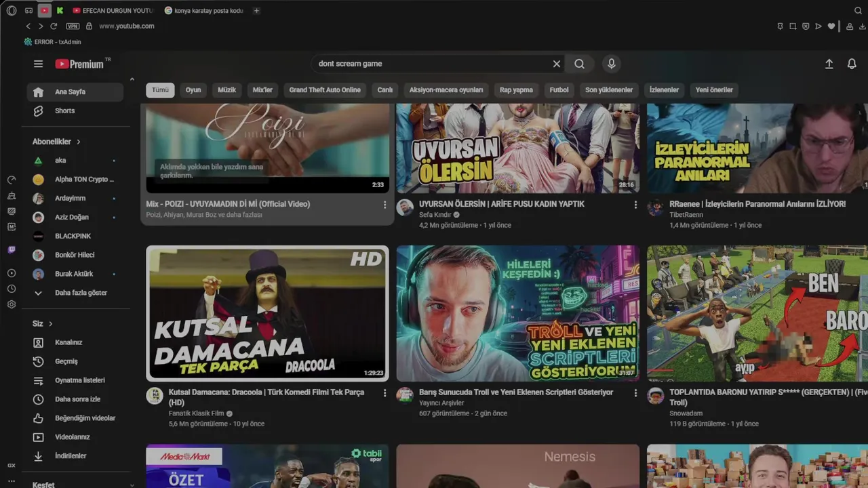The width and height of the screenshot is (868, 488).
Task: Switch to konya karatay posta kodu tab
Action: tap(204, 11)
